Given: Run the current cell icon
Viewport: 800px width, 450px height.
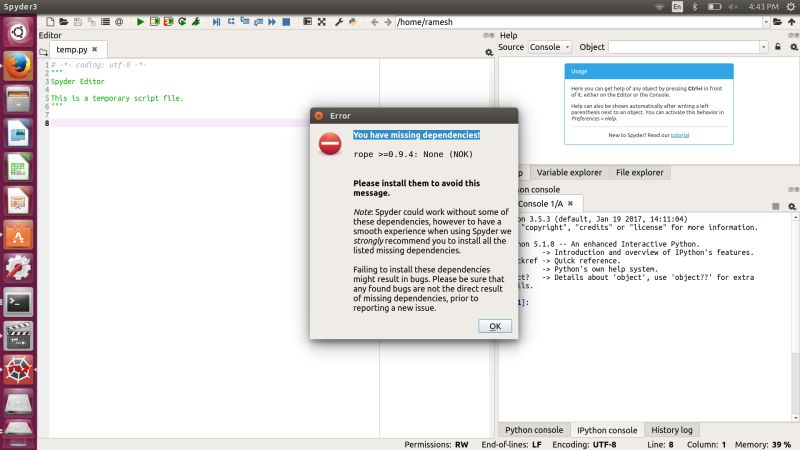Looking at the screenshot, I should click(x=155, y=22).
